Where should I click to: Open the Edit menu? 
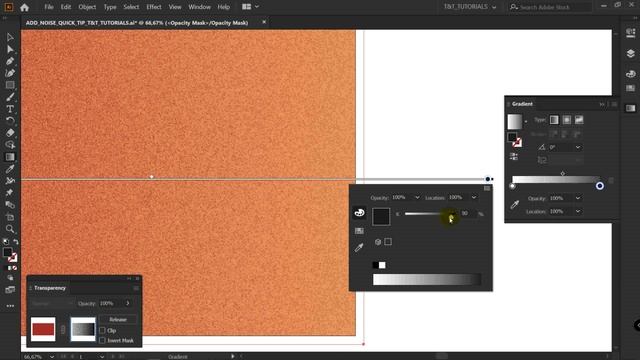click(x=66, y=7)
